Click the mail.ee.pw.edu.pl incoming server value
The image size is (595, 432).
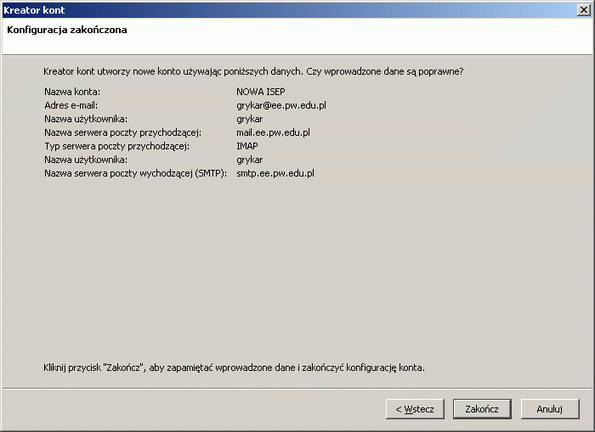point(273,133)
